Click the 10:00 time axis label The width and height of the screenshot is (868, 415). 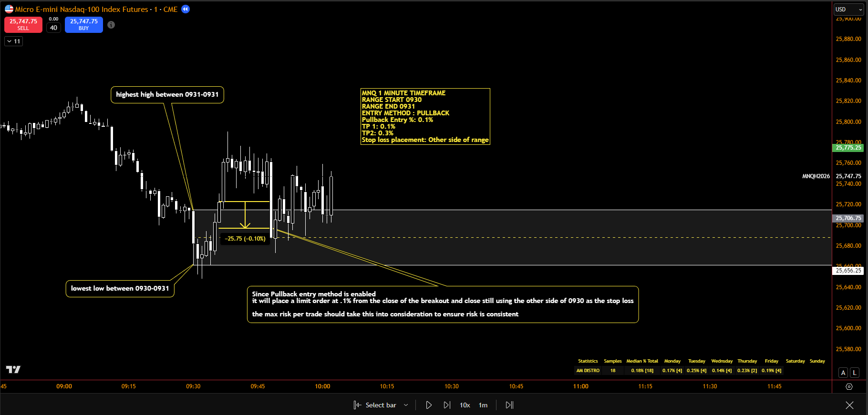click(x=322, y=386)
